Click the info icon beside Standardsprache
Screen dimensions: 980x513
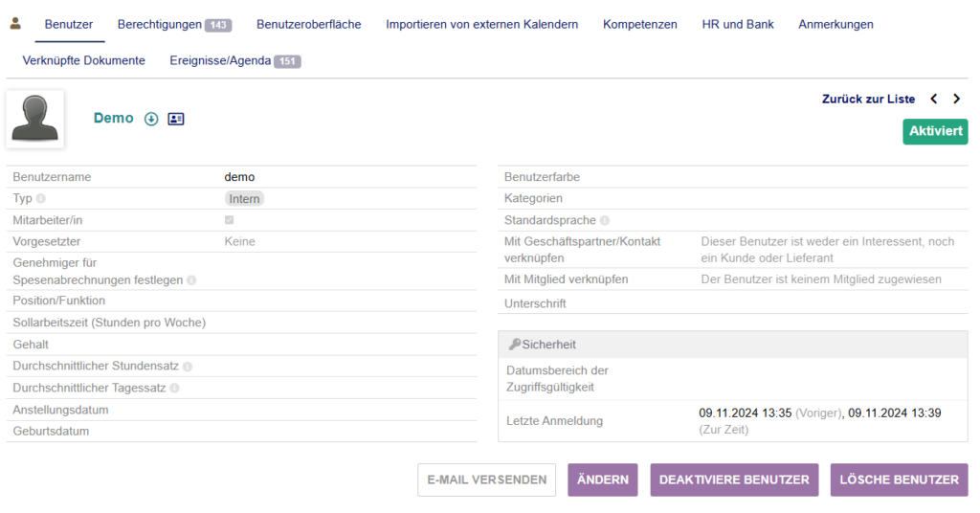coord(604,220)
